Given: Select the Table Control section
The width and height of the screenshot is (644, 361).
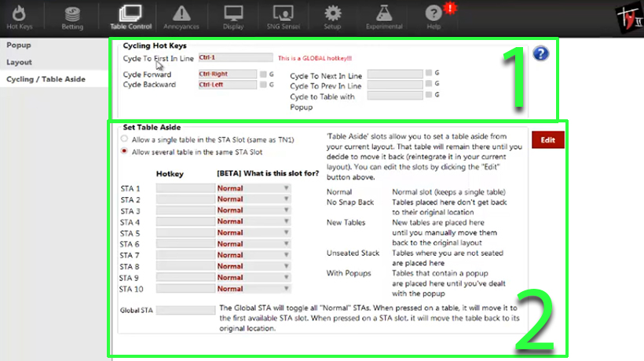Looking at the screenshot, I should pyautogui.click(x=130, y=17).
